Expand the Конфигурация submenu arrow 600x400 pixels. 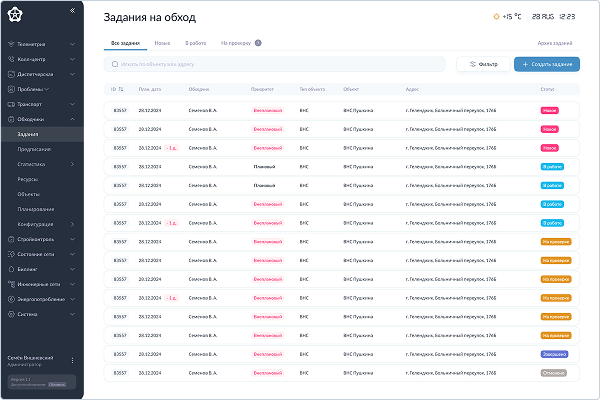click(72, 224)
